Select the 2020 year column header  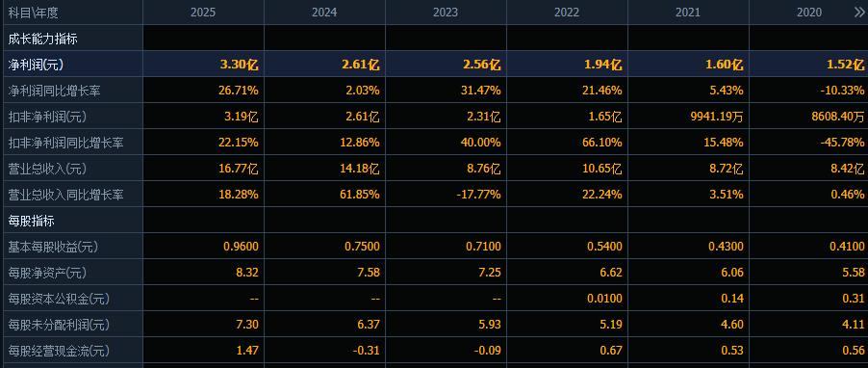click(x=809, y=13)
